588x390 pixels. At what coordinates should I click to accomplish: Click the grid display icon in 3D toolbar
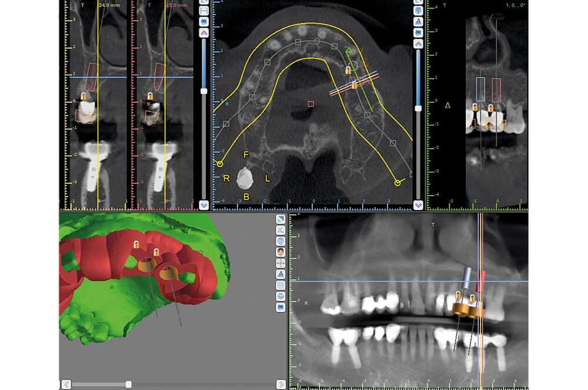280,285
